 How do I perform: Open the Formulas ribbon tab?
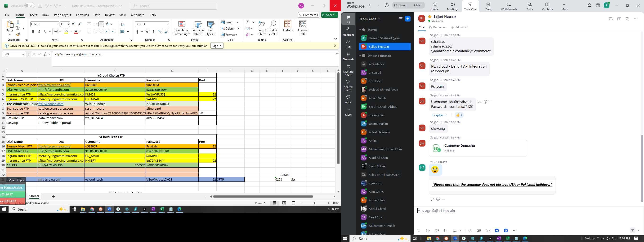pos(82,15)
